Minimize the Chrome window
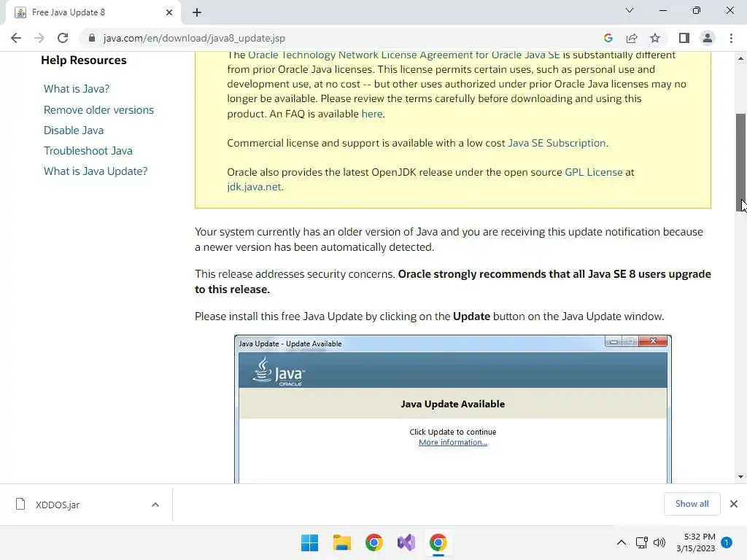This screenshot has width=747, height=560. point(662,10)
